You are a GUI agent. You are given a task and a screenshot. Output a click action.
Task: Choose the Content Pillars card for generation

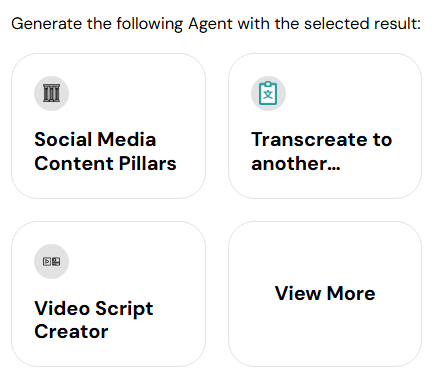click(108, 126)
